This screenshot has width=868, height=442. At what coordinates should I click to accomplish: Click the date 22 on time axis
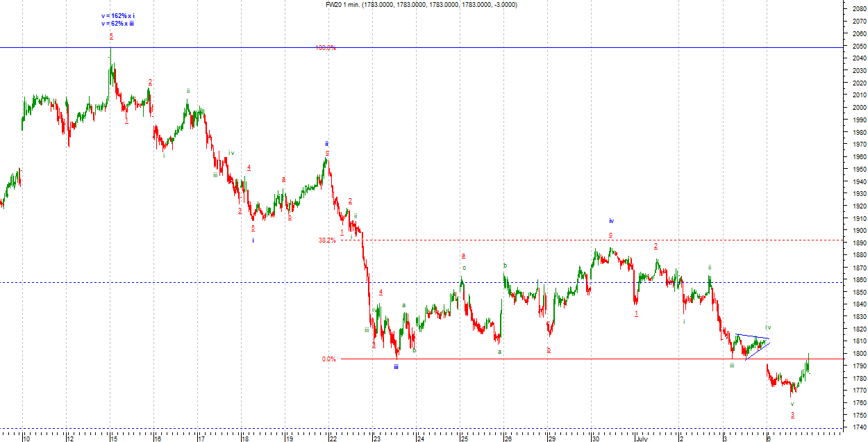coord(333,439)
